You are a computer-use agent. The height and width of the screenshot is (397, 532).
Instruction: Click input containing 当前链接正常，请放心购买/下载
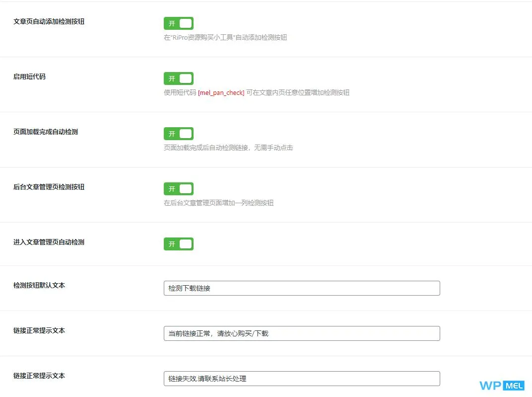click(x=302, y=333)
